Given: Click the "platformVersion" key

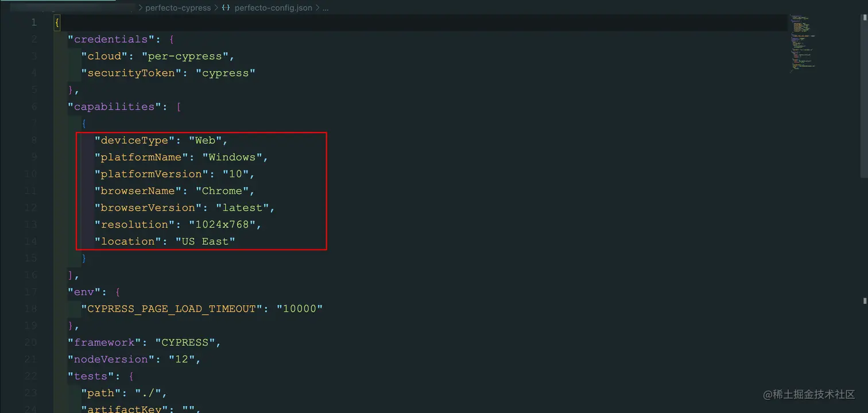Looking at the screenshot, I should [152, 174].
